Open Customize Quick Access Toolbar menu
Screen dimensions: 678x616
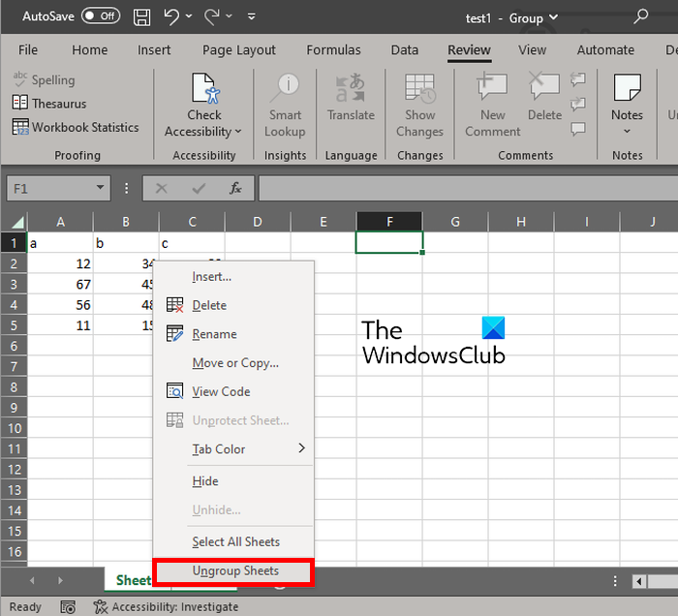click(251, 16)
